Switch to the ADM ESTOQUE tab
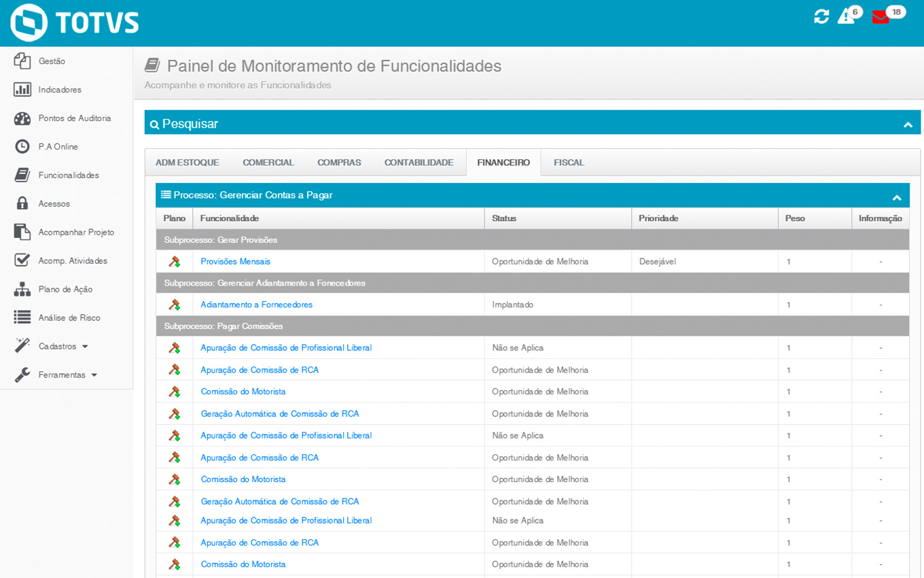Viewport: 924px width, 578px height. pos(187,163)
